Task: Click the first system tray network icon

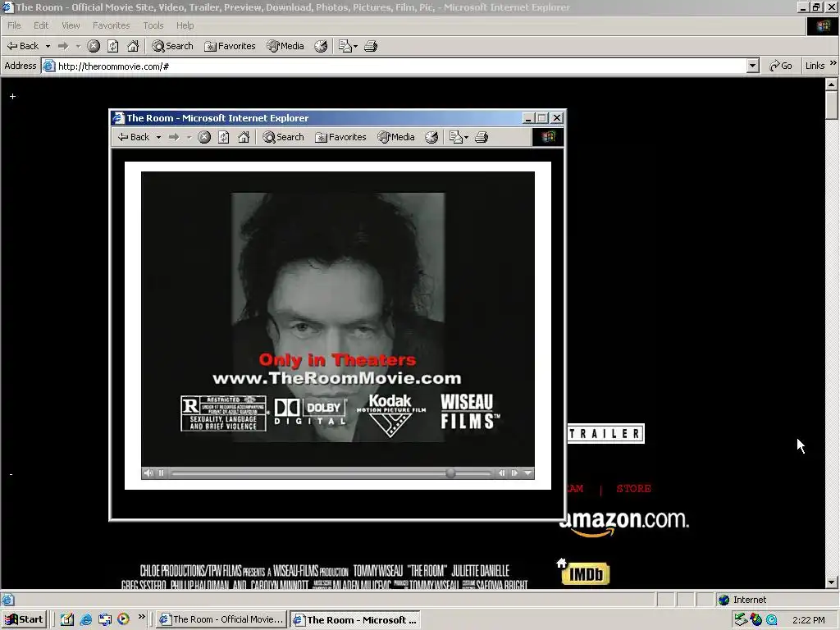Action: [x=741, y=620]
